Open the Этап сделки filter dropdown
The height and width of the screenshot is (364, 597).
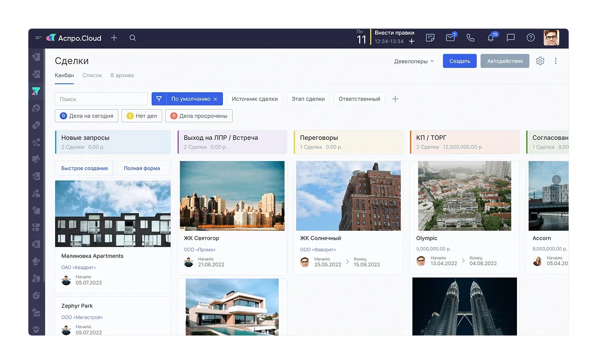308,99
